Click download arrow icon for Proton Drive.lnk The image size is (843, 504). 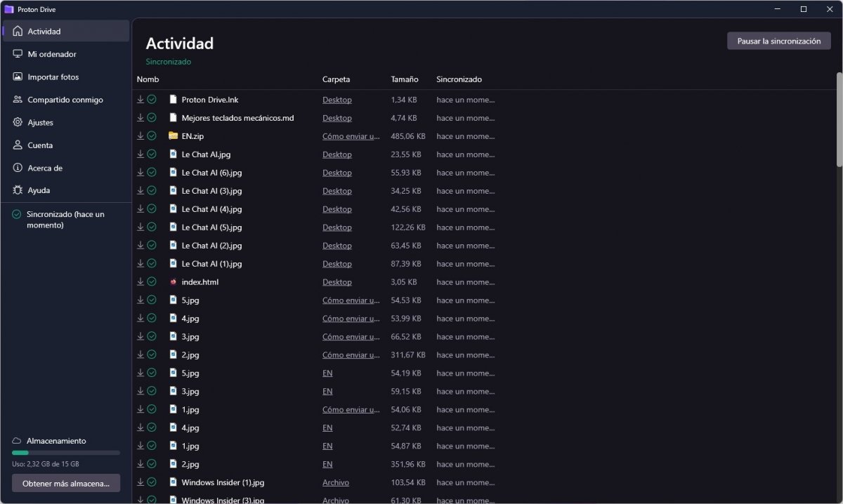click(140, 100)
